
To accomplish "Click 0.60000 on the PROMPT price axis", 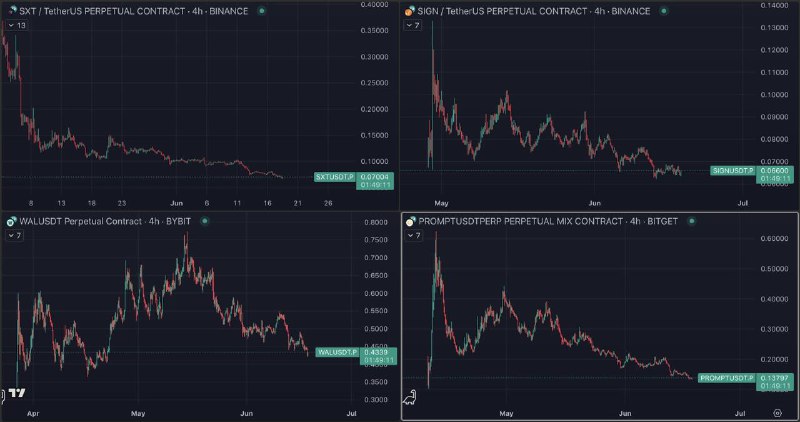I will (x=775, y=239).
